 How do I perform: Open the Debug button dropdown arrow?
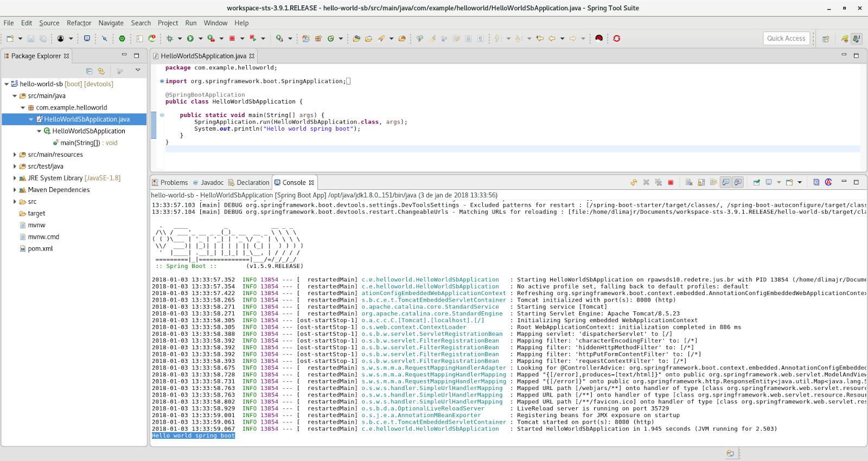coord(180,39)
